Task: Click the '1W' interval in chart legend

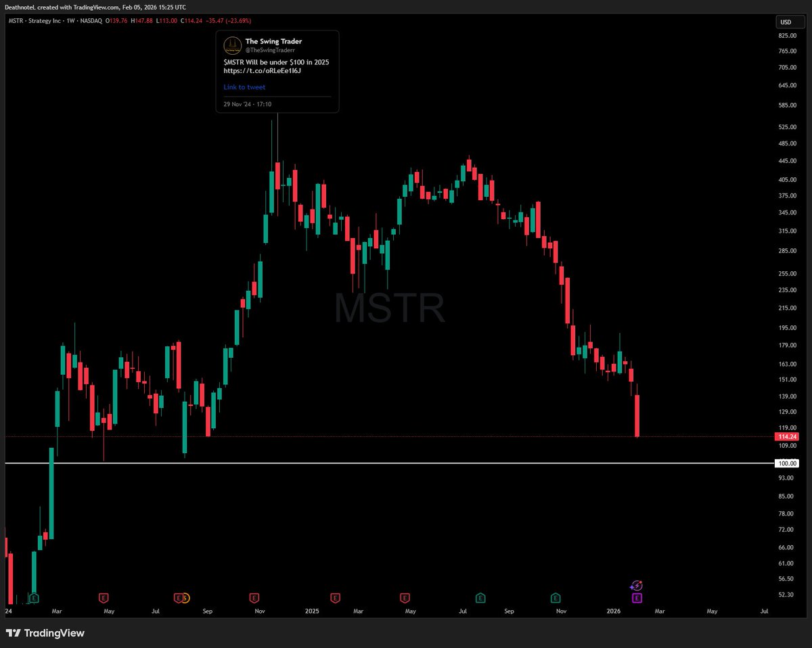Action: point(70,21)
